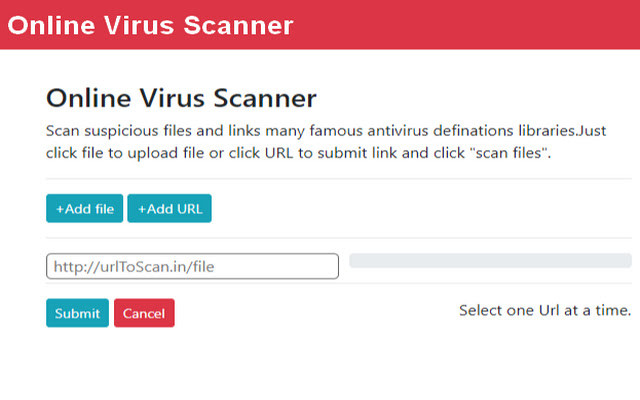Click the "Select one Url at a time." note

pyautogui.click(x=545, y=310)
